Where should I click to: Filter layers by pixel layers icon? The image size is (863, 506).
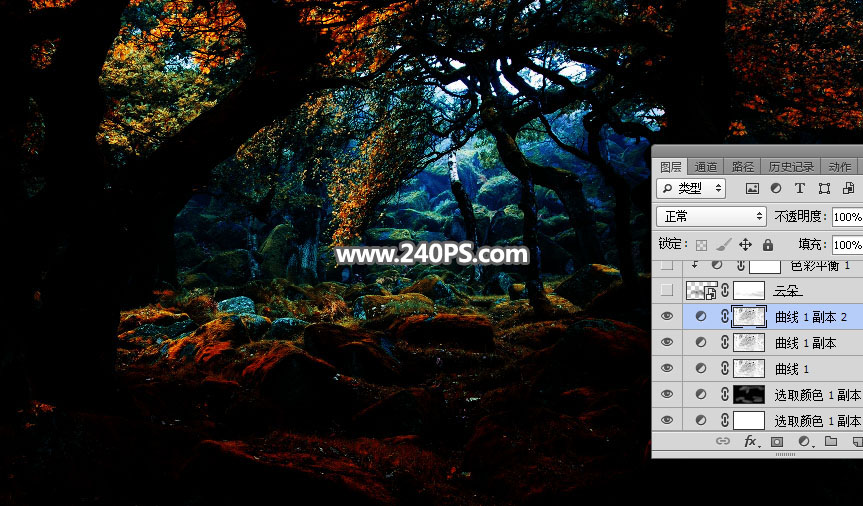752,189
